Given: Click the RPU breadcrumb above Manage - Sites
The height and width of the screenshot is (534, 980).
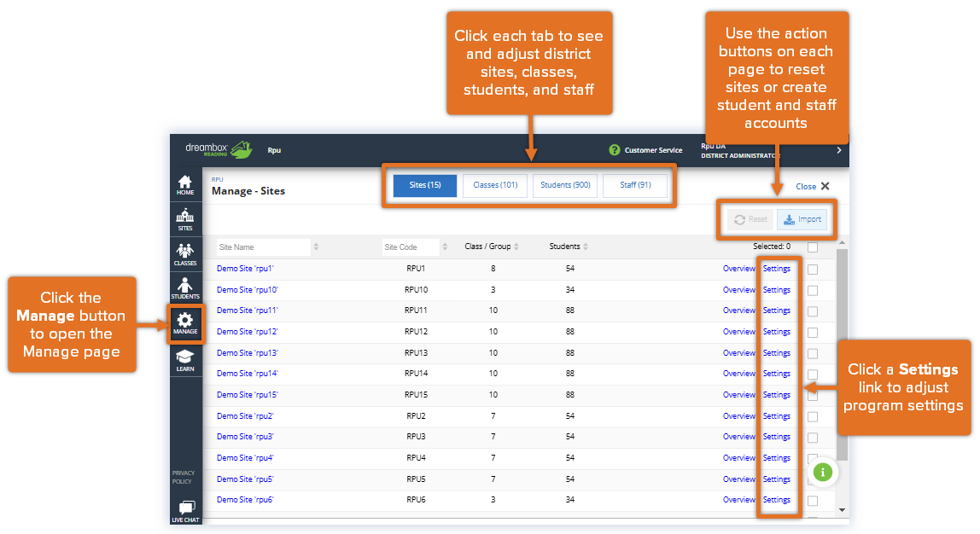Looking at the screenshot, I should pos(217,179).
